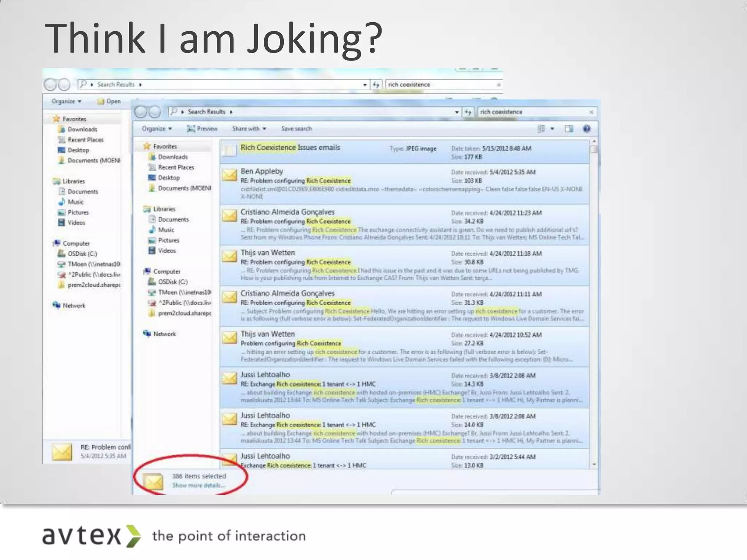Click Open button in back window
Screen dimensions: 747x560
109,101
